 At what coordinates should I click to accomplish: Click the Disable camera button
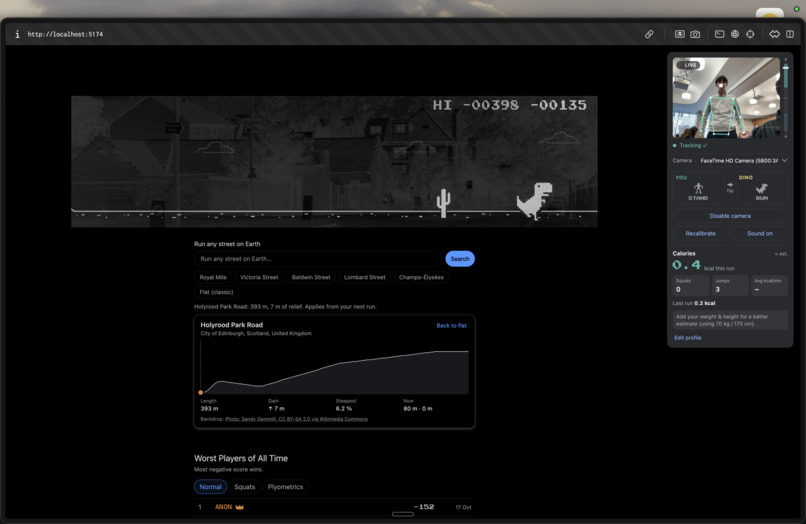coord(730,216)
